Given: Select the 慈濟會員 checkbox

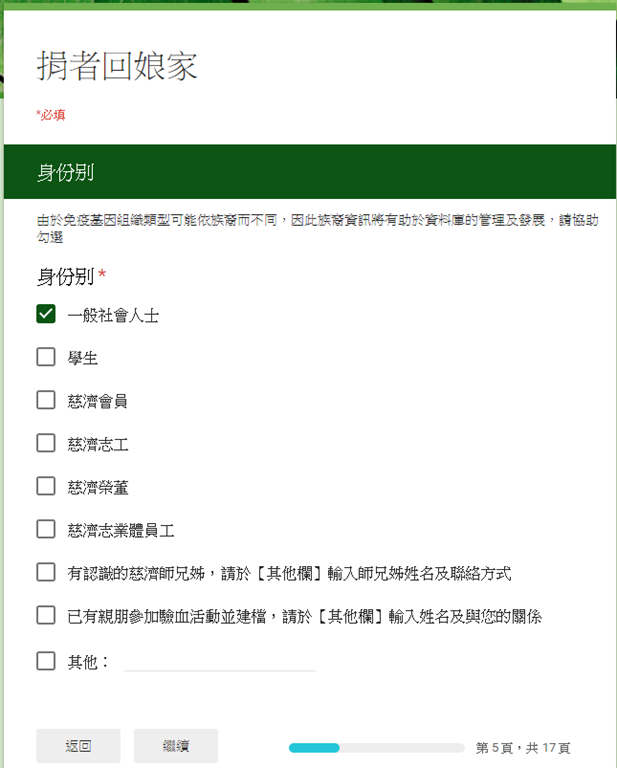Looking at the screenshot, I should [46, 400].
